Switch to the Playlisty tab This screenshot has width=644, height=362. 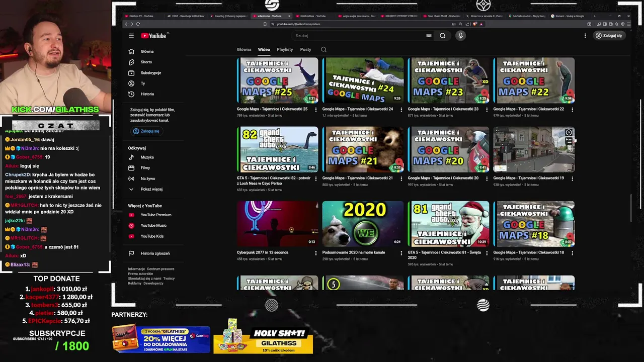pos(285,49)
